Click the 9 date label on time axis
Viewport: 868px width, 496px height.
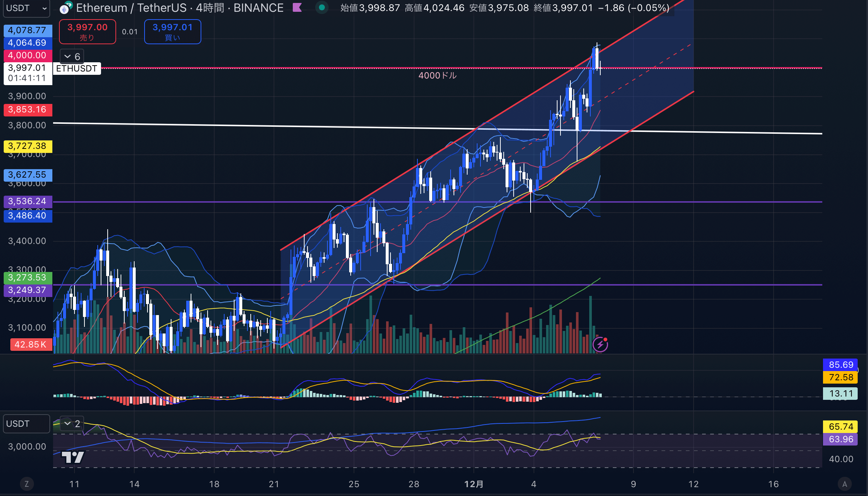pos(633,484)
